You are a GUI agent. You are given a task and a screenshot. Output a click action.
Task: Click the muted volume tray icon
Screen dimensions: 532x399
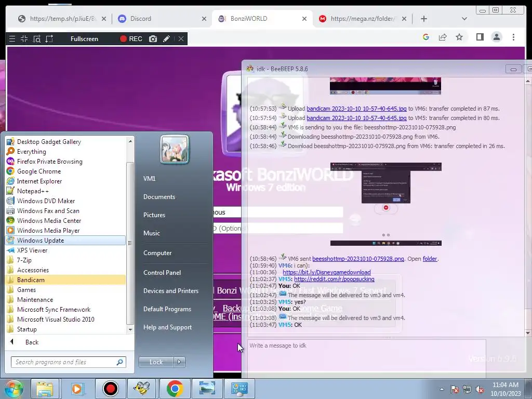click(480, 390)
